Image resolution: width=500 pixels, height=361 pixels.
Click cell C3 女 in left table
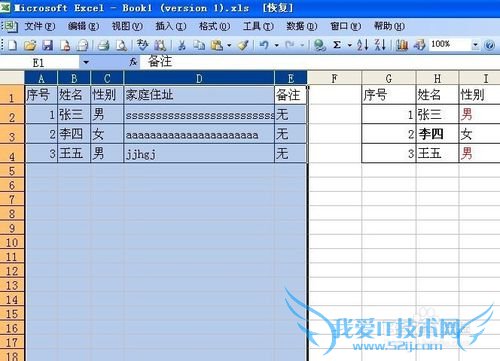pos(107,134)
